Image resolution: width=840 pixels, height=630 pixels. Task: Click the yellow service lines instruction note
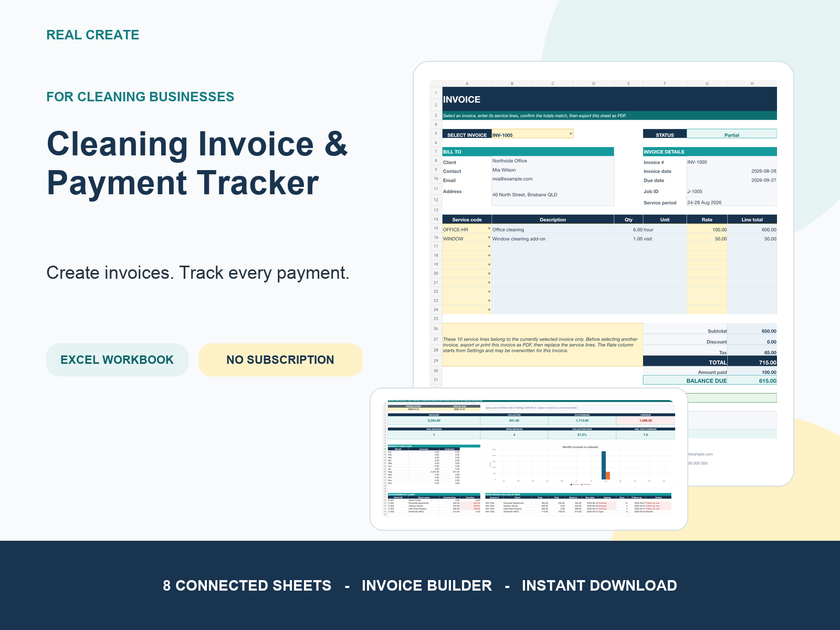click(x=542, y=345)
